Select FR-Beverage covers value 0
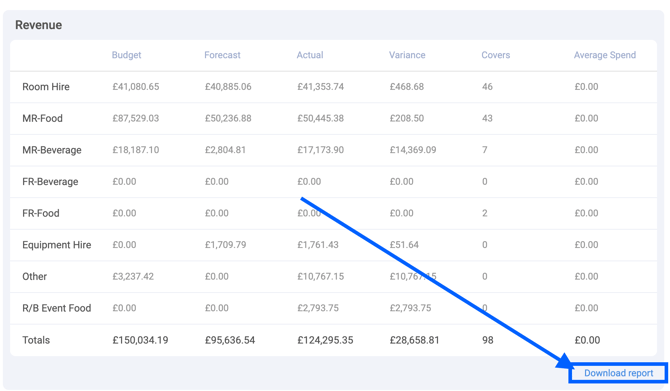670x391 pixels. (485, 182)
